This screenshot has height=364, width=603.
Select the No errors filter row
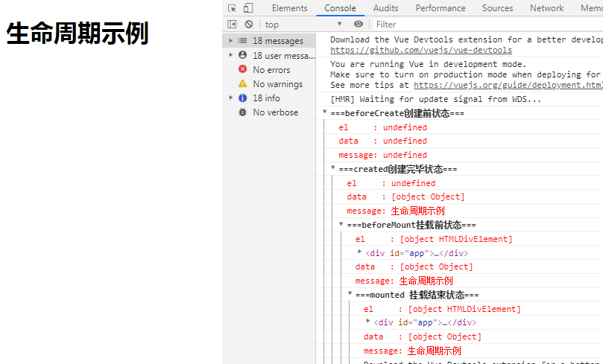pyautogui.click(x=269, y=69)
